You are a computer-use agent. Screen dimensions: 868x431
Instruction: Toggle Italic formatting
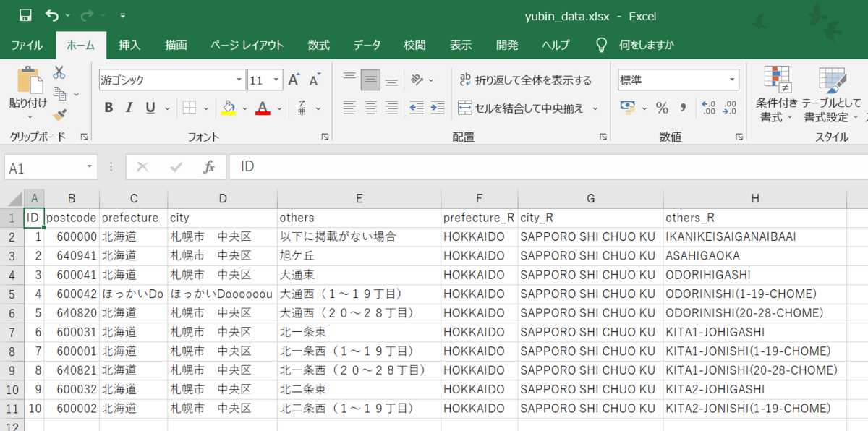(x=129, y=108)
